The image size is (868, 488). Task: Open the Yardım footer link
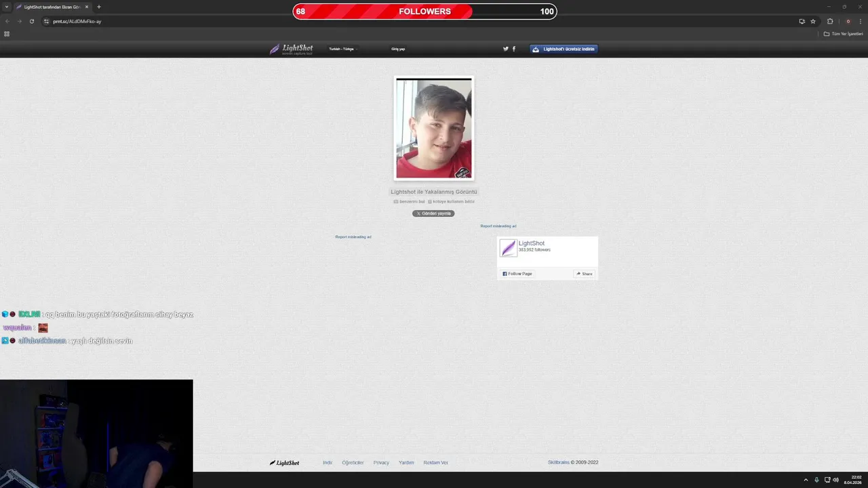coord(406,463)
